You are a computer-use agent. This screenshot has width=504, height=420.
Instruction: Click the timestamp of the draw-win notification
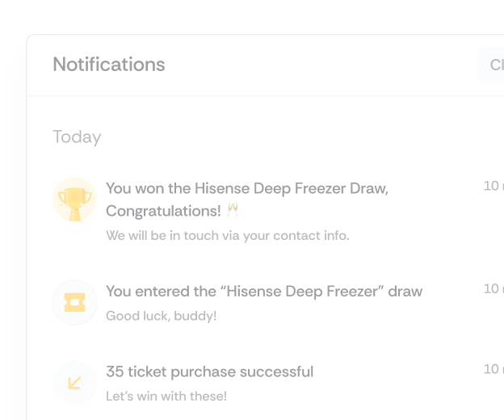(493, 186)
